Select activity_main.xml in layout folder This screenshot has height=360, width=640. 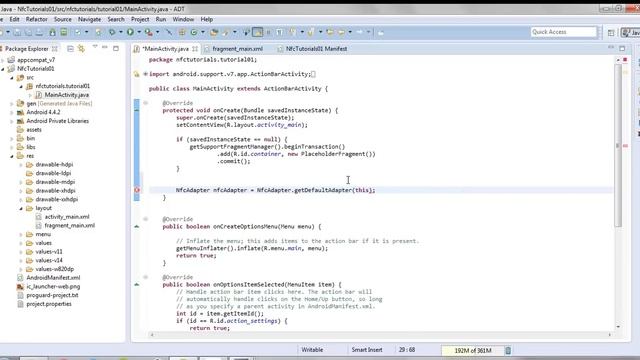click(x=67, y=217)
